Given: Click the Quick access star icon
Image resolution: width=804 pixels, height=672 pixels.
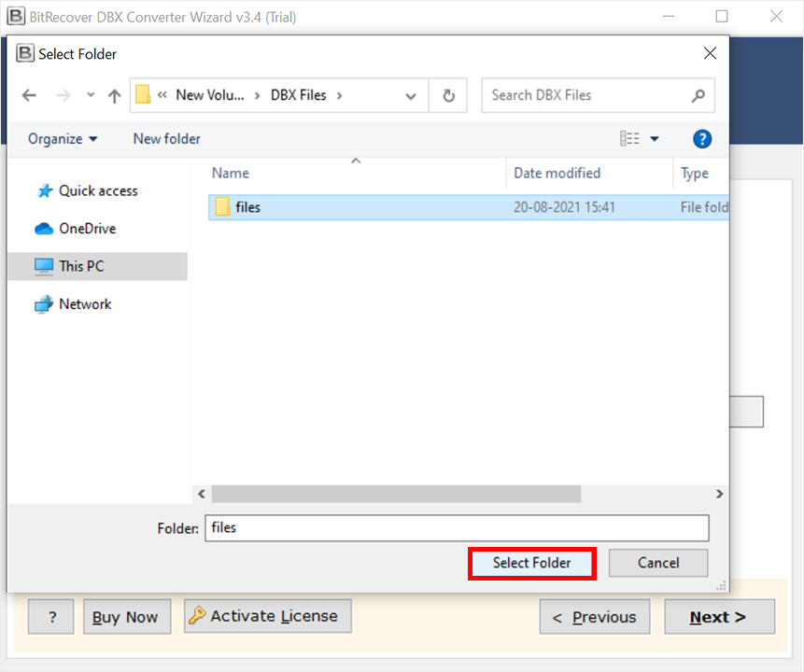Looking at the screenshot, I should pos(45,191).
